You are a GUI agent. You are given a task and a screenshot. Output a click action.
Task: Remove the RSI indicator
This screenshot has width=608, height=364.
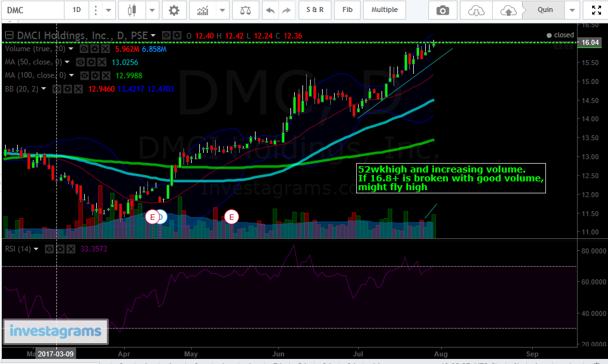[71, 249]
